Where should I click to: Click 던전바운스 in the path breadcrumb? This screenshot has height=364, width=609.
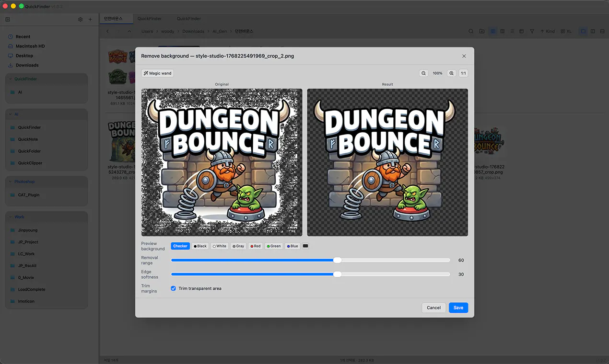(x=244, y=32)
